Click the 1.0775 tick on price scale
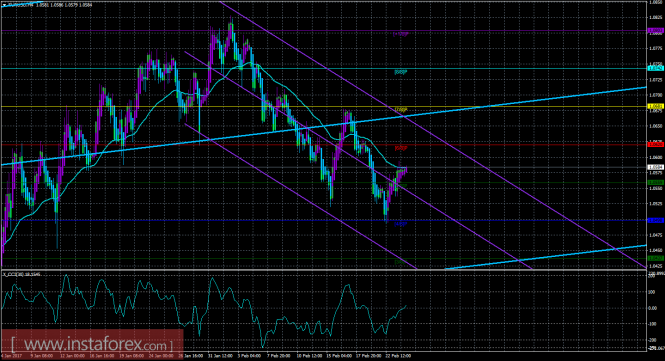The width and height of the screenshot is (665, 361). coord(655,49)
